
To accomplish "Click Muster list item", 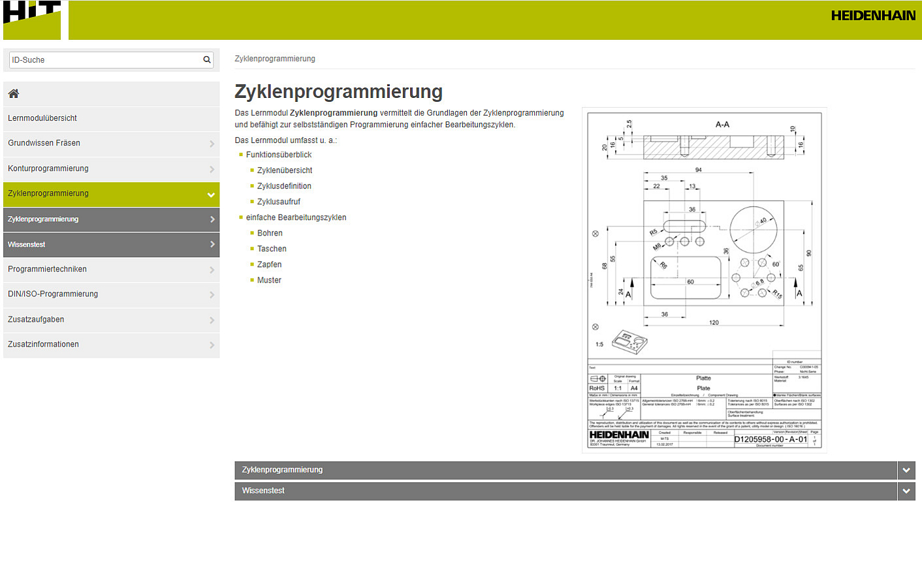I will [269, 280].
